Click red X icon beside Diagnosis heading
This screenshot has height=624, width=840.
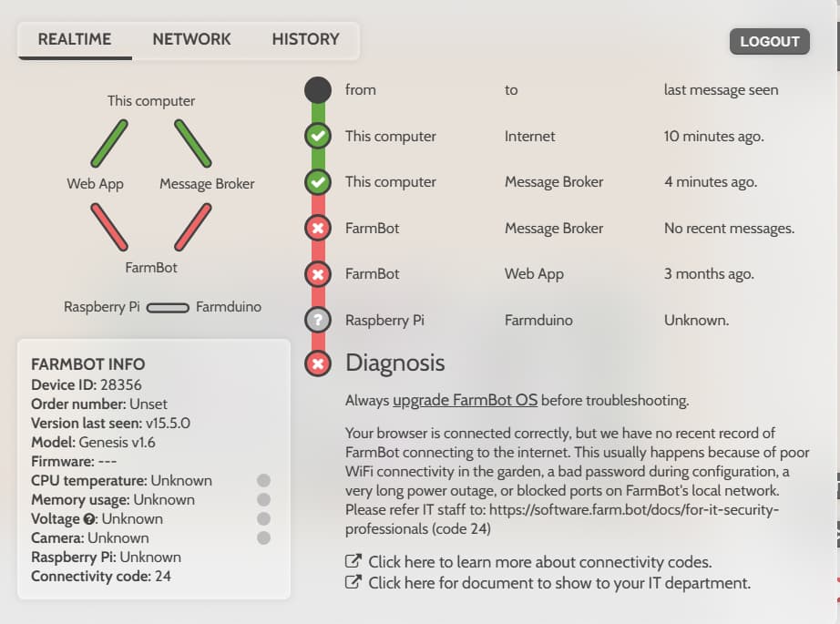pos(317,364)
